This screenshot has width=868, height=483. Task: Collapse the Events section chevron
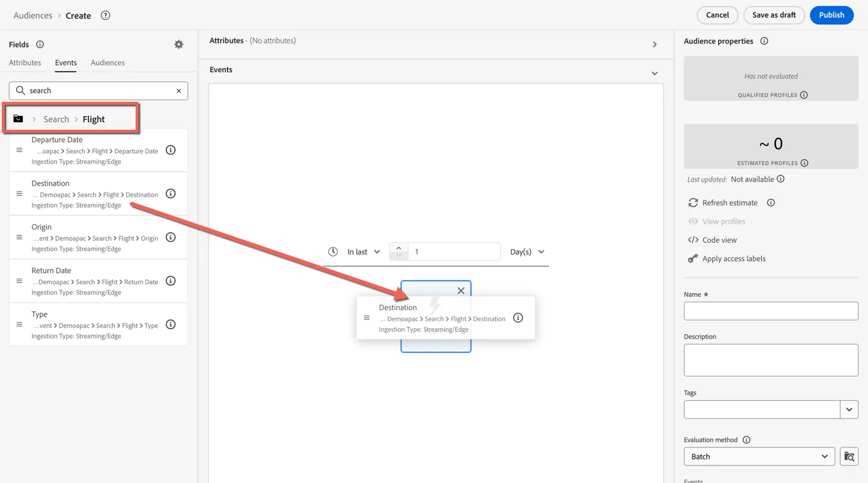coord(655,73)
